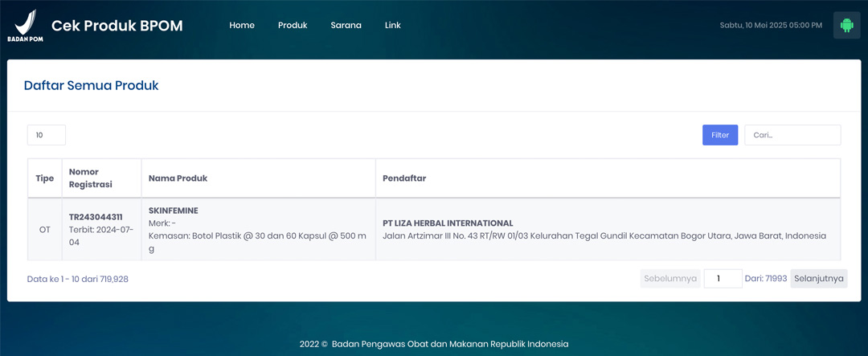
Task: Open the Produk menu
Action: [x=293, y=26]
